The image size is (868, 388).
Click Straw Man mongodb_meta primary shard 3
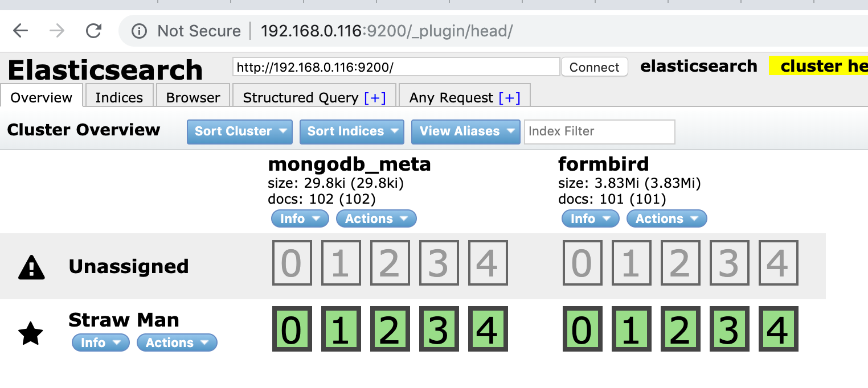click(439, 329)
